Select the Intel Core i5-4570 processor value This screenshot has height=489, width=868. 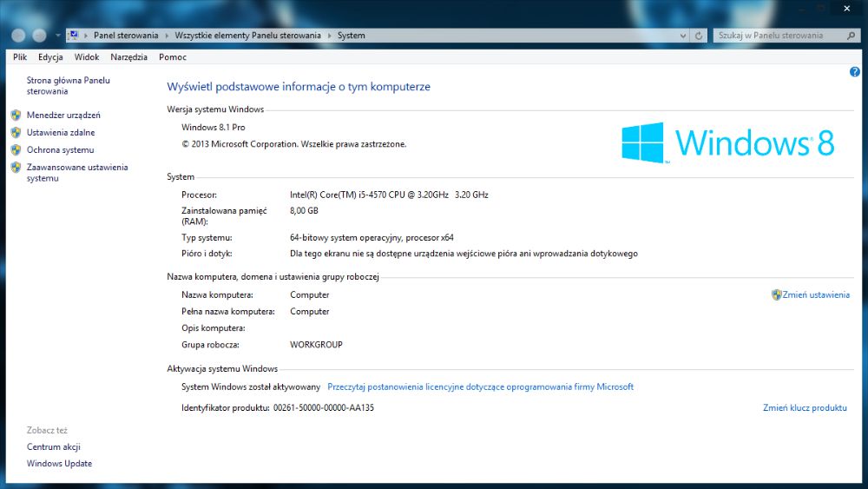[x=389, y=195]
